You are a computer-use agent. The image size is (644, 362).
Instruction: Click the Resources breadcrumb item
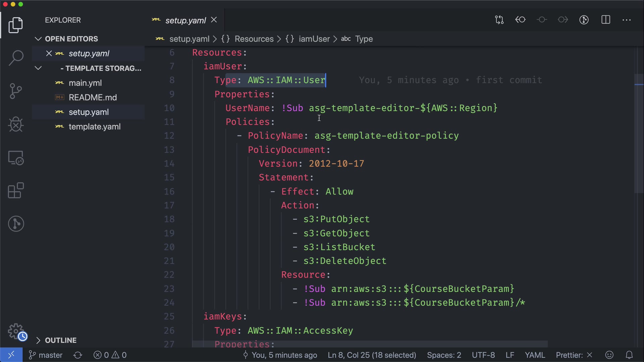tap(254, 39)
